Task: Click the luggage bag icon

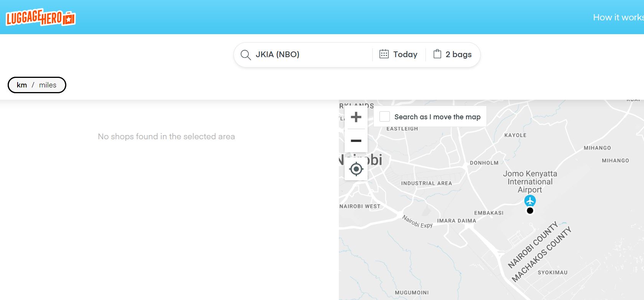Action: (x=437, y=54)
